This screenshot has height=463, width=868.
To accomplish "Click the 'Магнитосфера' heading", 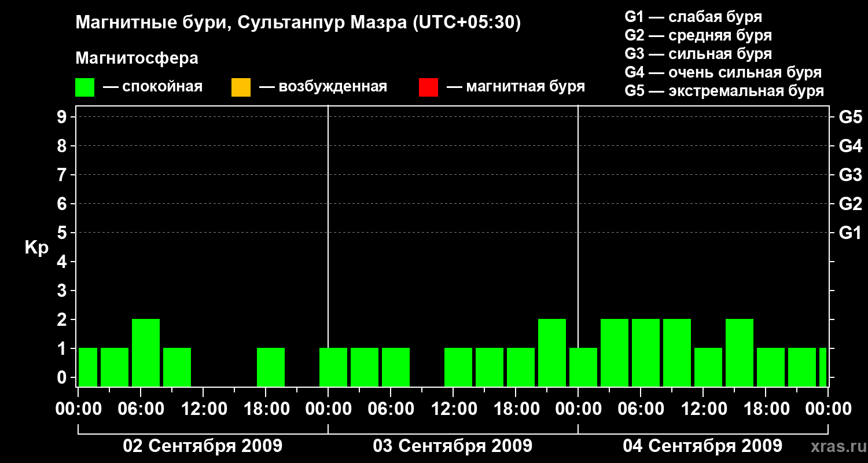I will click(x=137, y=58).
